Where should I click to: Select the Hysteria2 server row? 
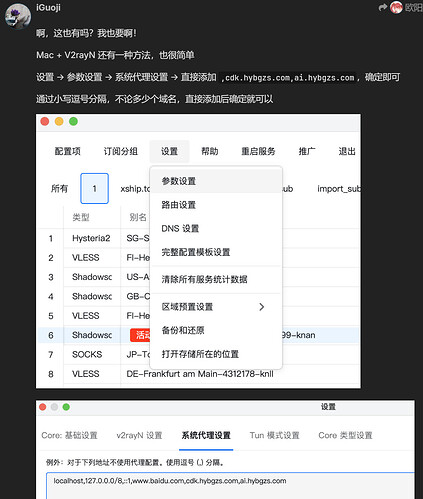tap(198, 238)
